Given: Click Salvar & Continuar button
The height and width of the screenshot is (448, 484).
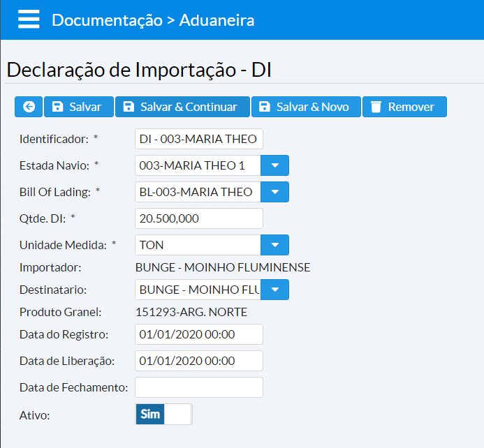Looking at the screenshot, I should pos(182,107).
